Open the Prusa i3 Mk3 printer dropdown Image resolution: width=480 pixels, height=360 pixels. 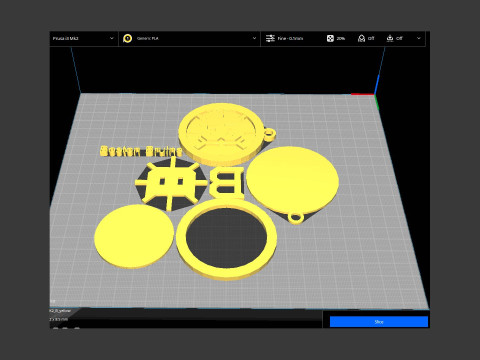(83, 38)
